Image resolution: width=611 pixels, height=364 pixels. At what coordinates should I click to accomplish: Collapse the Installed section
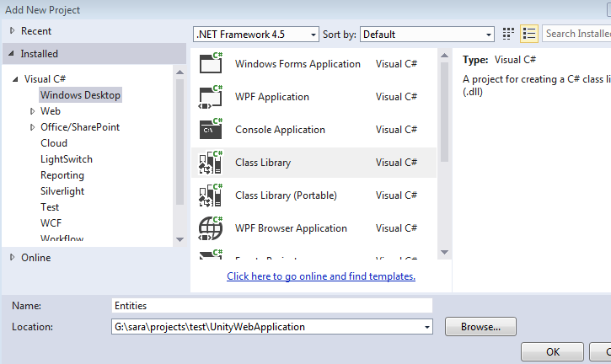[11, 53]
